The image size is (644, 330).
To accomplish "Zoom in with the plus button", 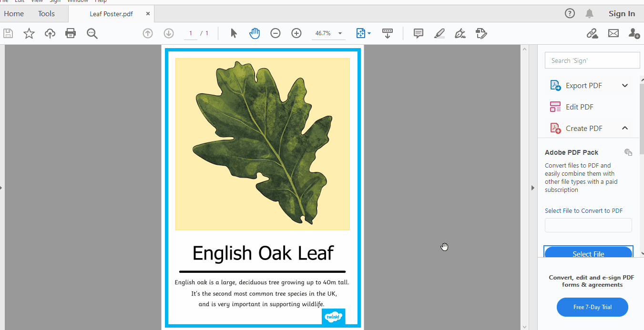I will [x=296, y=33].
